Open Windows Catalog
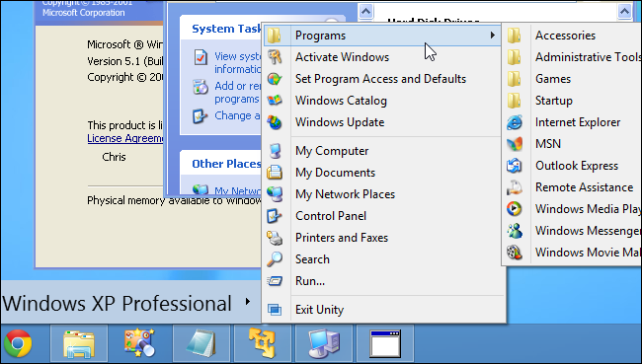 click(x=341, y=101)
